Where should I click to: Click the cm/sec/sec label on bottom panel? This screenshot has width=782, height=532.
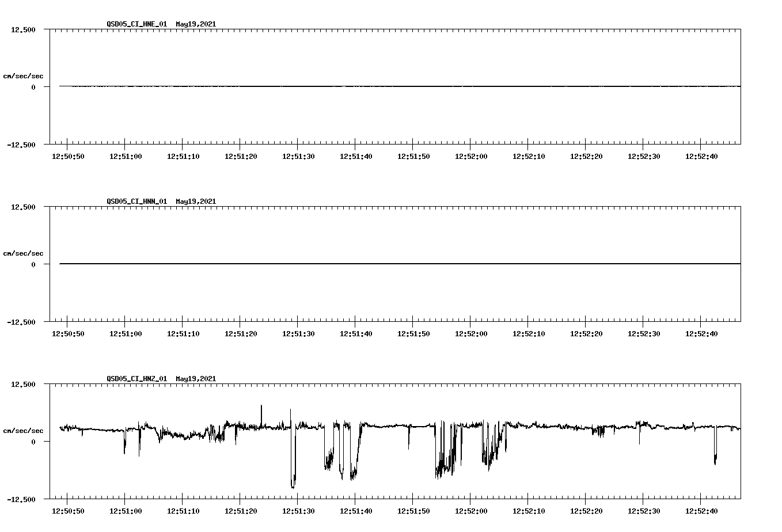(24, 430)
